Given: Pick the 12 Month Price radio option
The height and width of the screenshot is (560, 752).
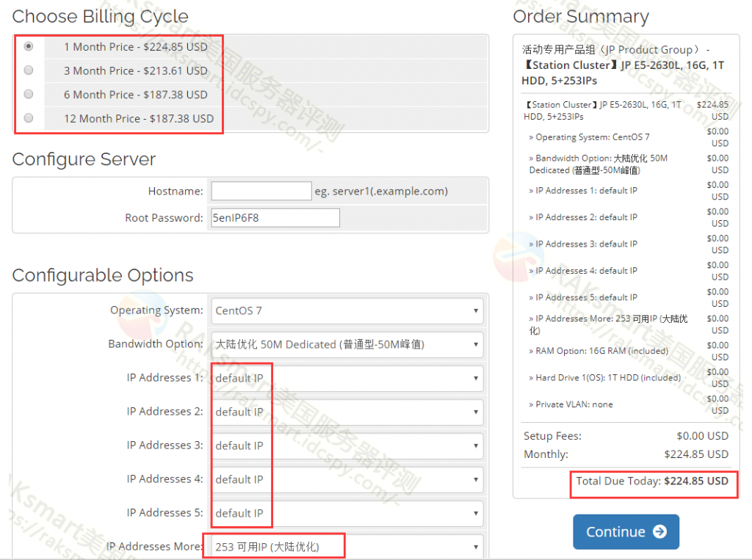Looking at the screenshot, I should click(x=29, y=118).
